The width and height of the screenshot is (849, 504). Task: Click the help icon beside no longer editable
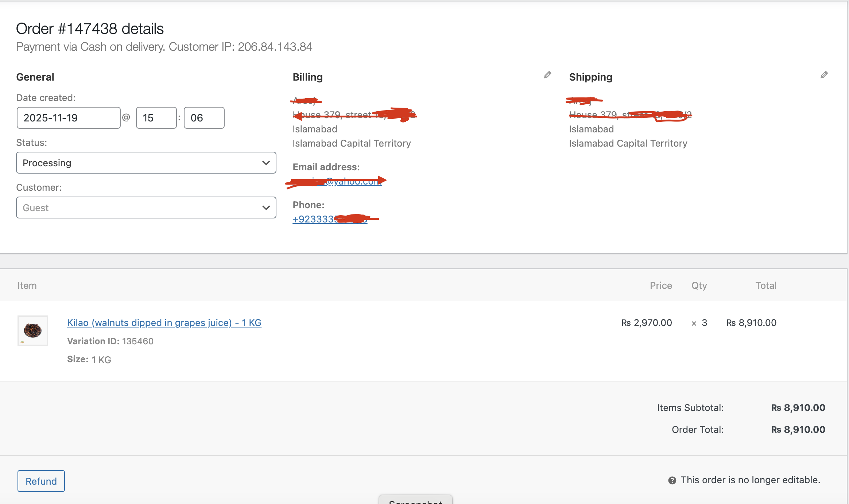(672, 480)
